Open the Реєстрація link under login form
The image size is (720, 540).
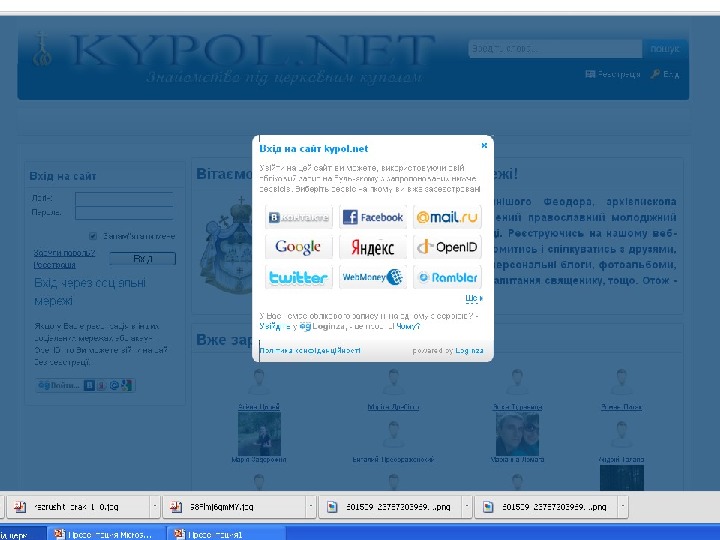pyautogui.click(x=55, y=265)
